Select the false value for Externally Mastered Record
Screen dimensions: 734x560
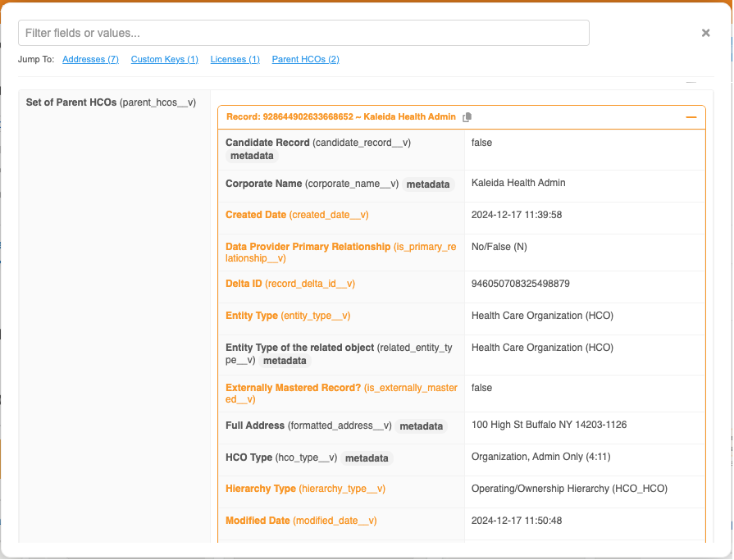pos(481,388)
